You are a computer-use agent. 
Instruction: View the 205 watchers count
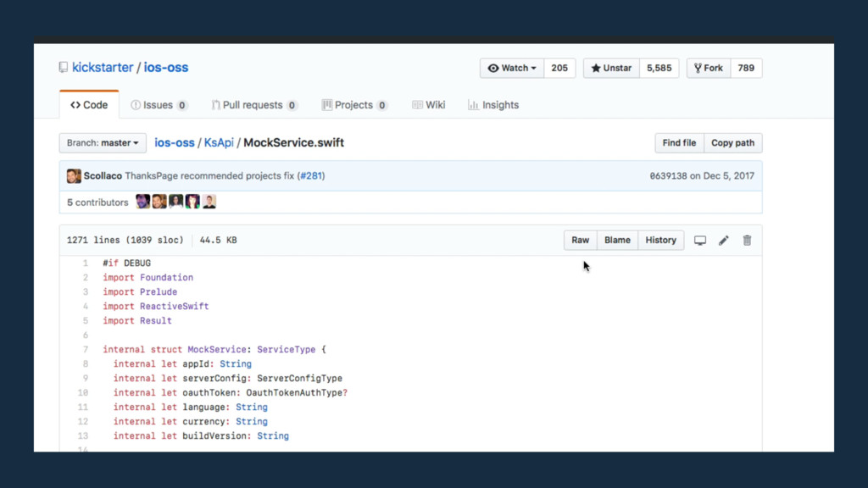559,68
